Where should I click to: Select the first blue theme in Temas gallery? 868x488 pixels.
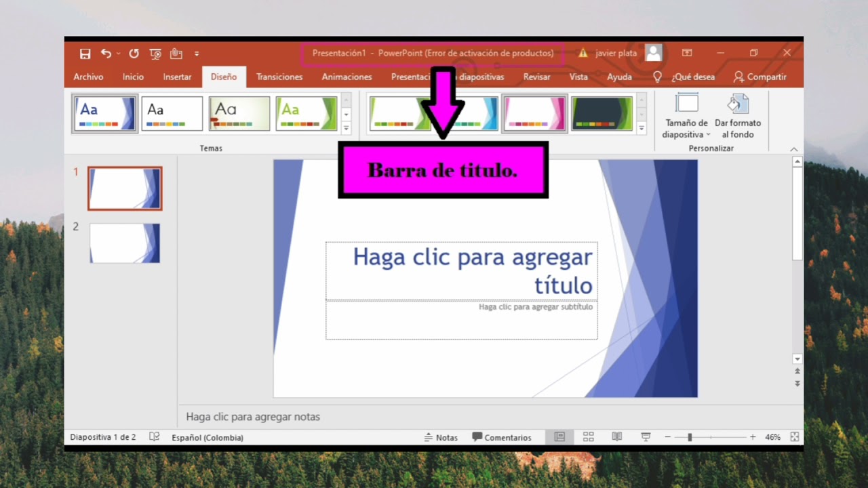pyautogui.click(x=104, y=113)
